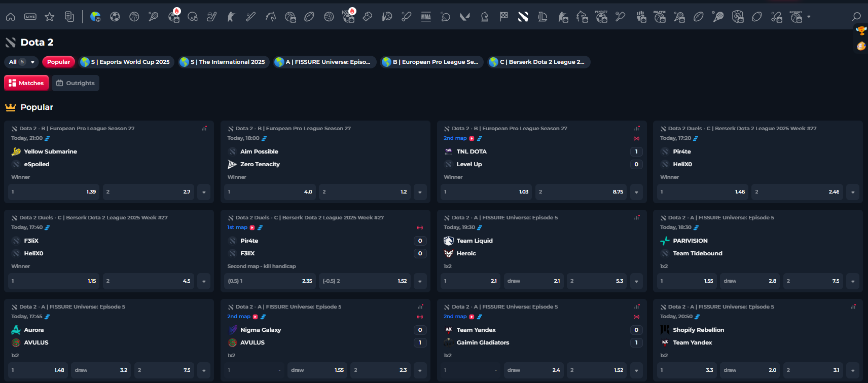Select draw odds 3.2 for Aurora vs AVULUS
This screenshot has height=383, width=868.
tap(101, 370)
